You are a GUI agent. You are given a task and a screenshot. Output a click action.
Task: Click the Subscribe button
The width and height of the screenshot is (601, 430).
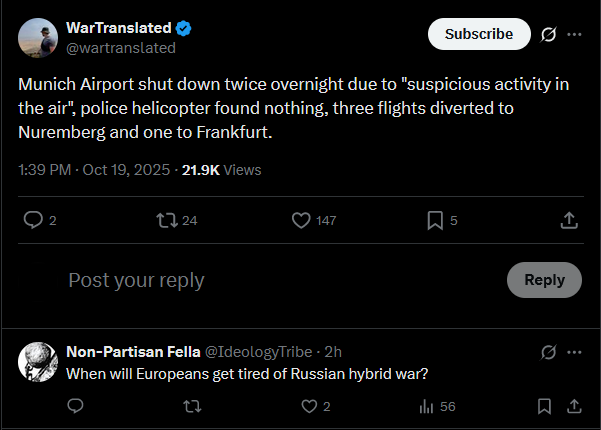click(478, 33)
